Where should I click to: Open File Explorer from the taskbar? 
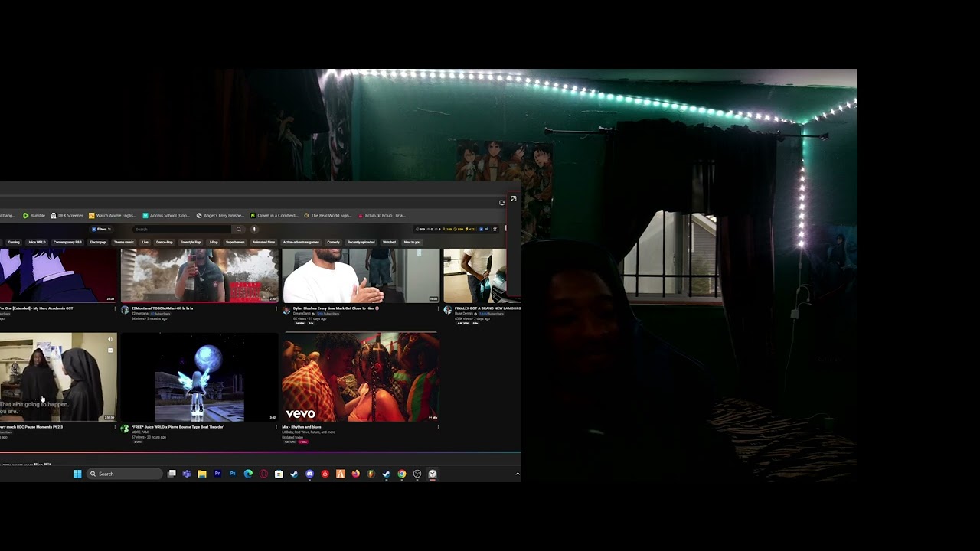coord(202,474)
